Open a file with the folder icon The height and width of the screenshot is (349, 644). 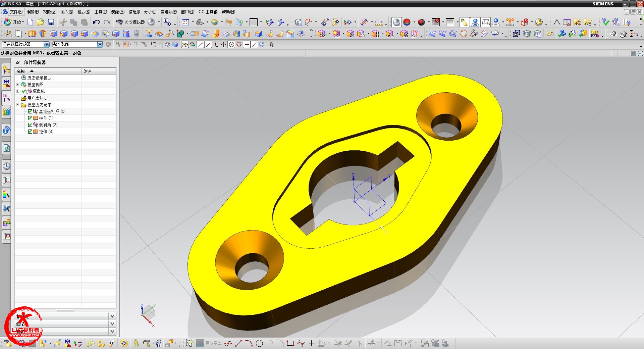(41, 22)
